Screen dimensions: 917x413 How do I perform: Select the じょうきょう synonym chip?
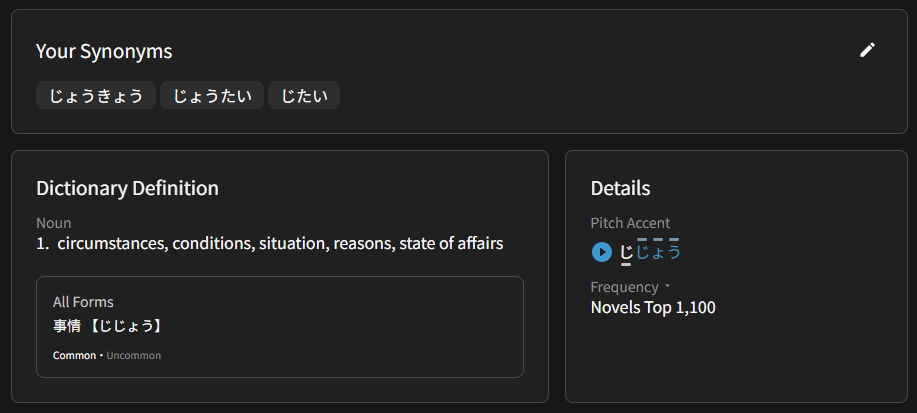pos(96,96)
